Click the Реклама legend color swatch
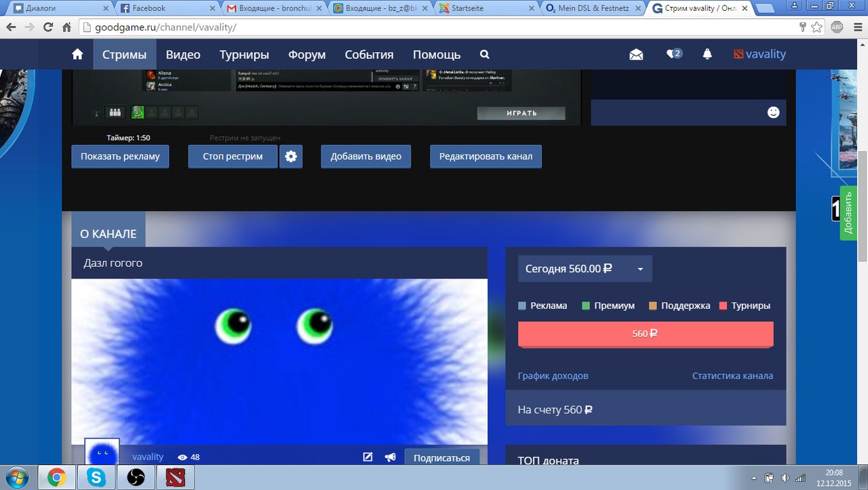The width and height of the screenshot is (868, 490). coord(522,306)
